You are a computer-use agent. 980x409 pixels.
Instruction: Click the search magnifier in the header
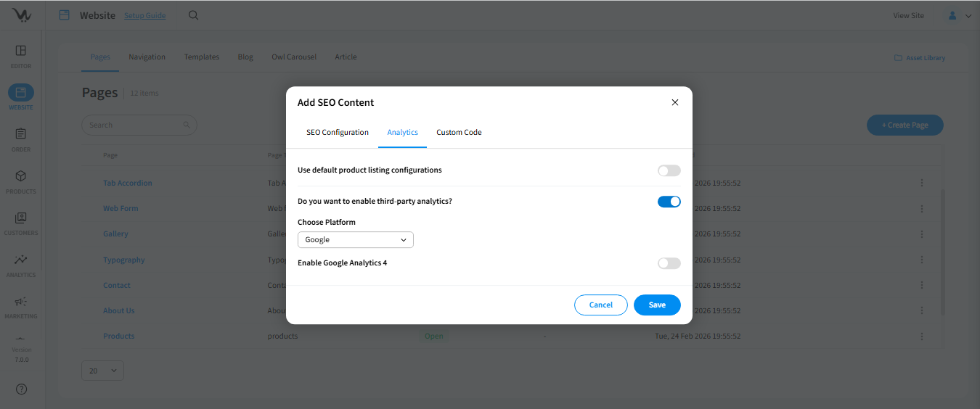[x=193, y=15]
